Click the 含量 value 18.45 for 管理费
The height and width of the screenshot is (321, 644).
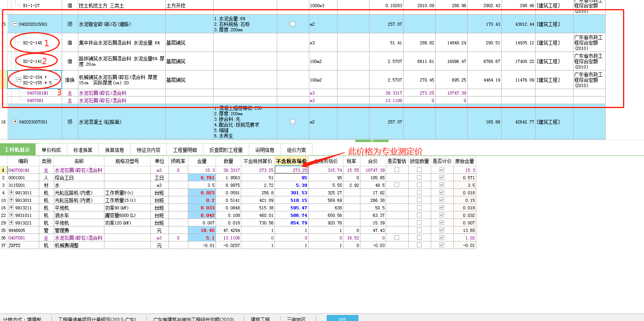(208, 230)
